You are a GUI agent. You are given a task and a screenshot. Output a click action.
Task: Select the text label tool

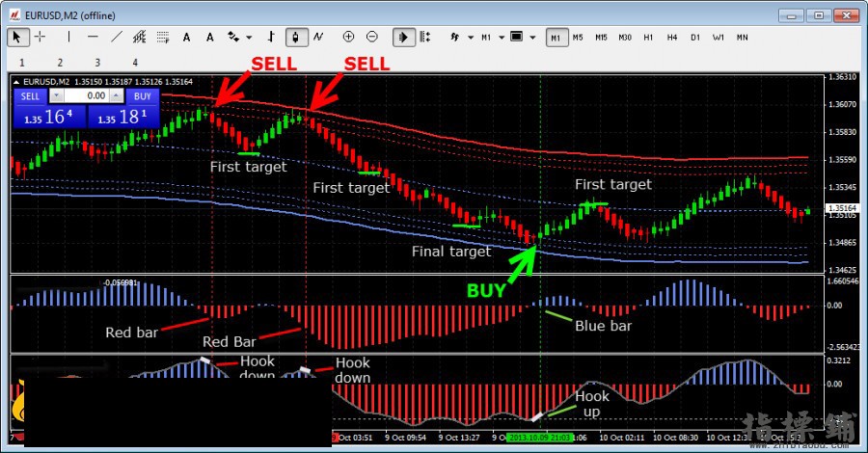(x=210, y=37)
